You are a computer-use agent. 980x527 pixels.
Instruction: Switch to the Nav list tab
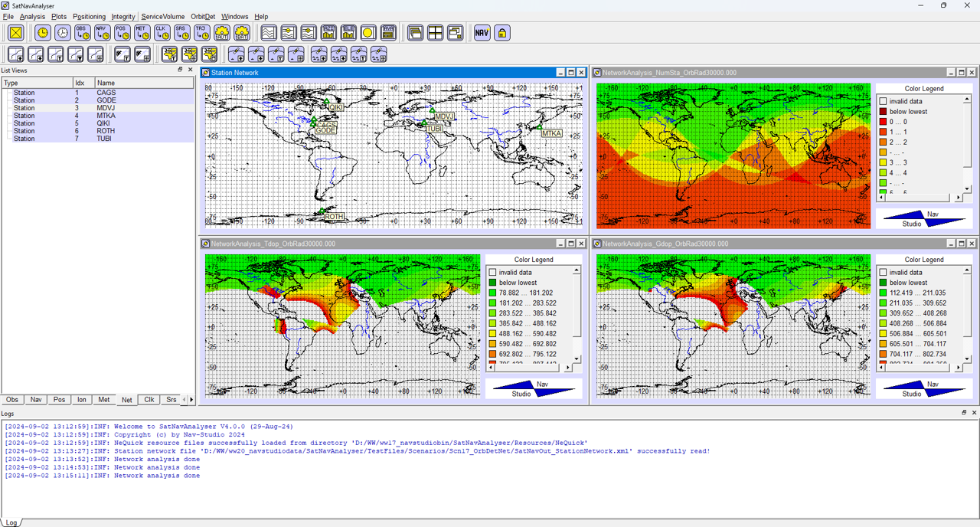36,400
